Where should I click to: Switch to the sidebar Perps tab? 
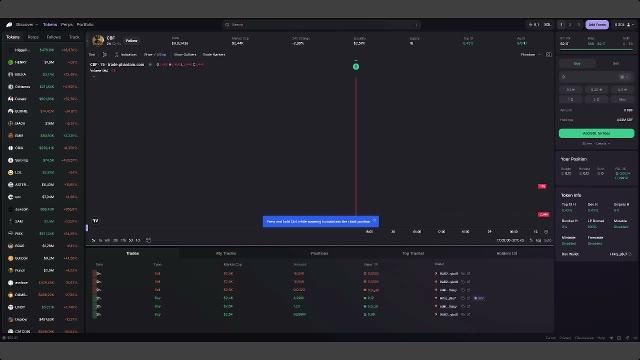[x=33, y=37]
